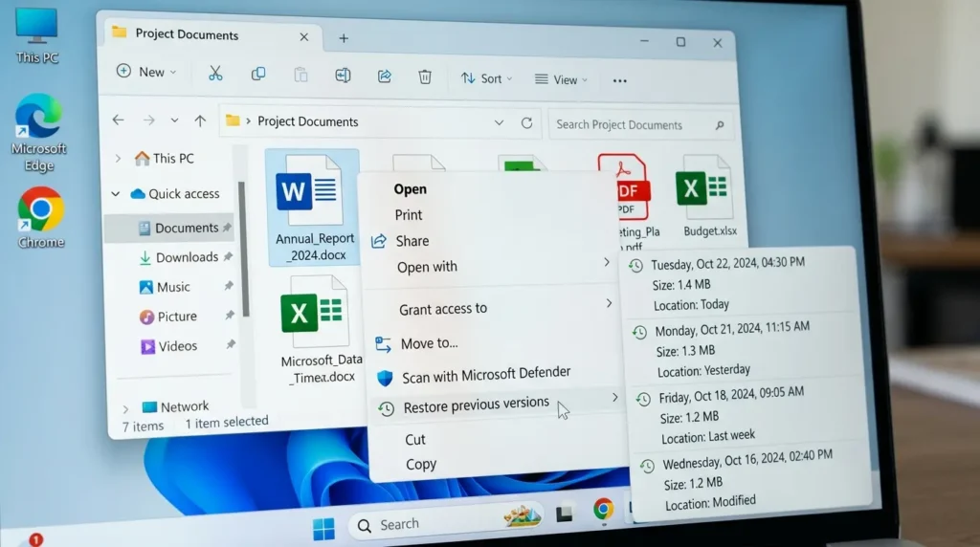Click the navigation pane scrollbar
This screenshot has height=547, width=980.
243,250
